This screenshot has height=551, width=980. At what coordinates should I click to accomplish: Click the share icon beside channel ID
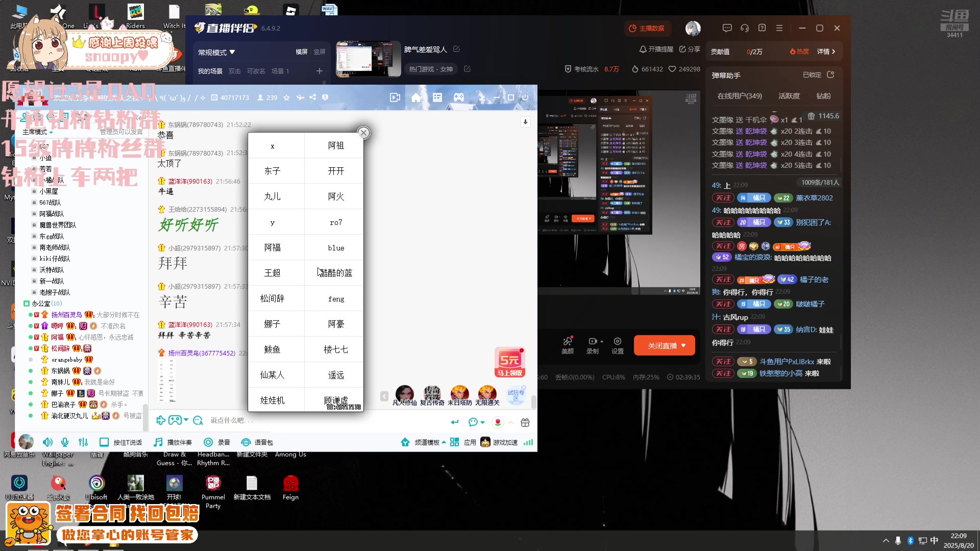[312, 97]
